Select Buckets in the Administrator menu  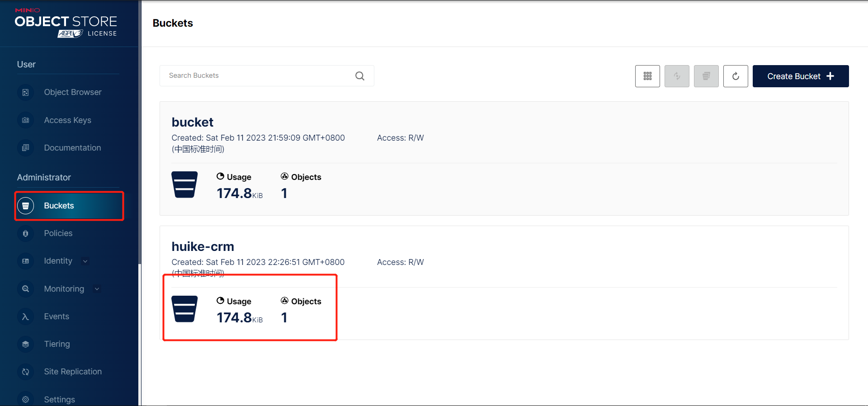(x=69, y=206)
